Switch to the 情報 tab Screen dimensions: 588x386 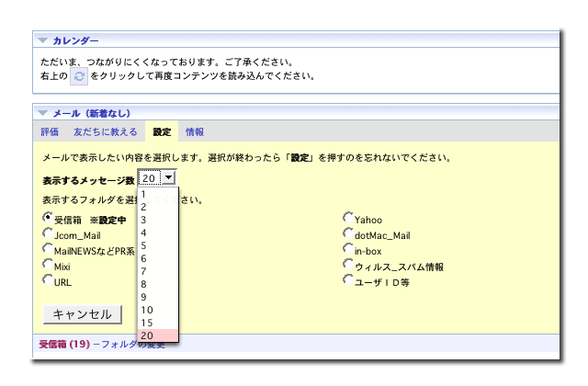coord(195,131)
